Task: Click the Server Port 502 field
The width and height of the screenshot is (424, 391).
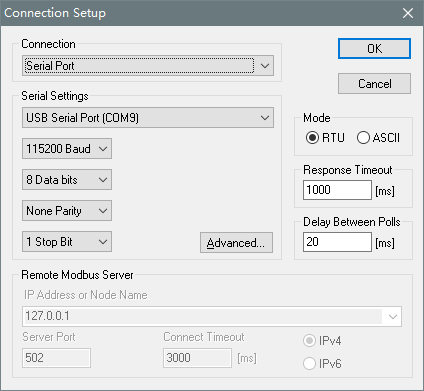Action: 56,358
